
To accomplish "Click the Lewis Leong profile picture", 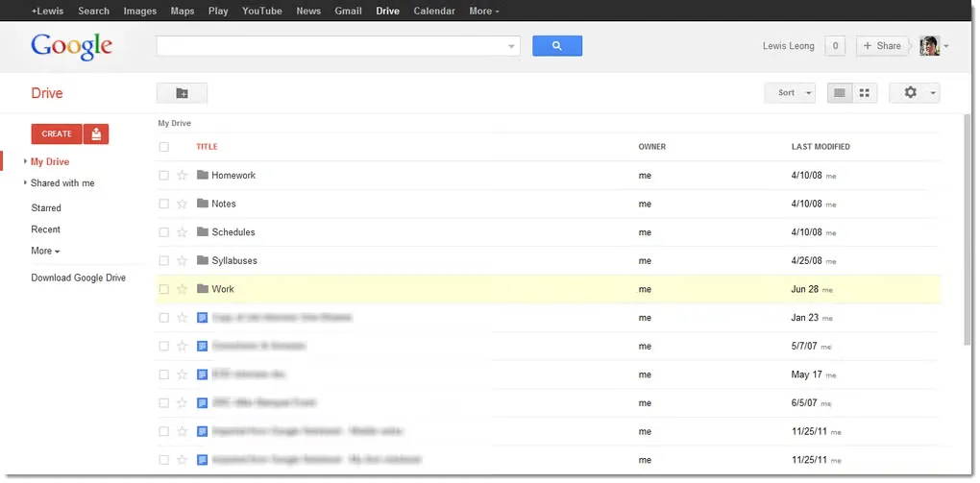I will click(x=929, y=46).
